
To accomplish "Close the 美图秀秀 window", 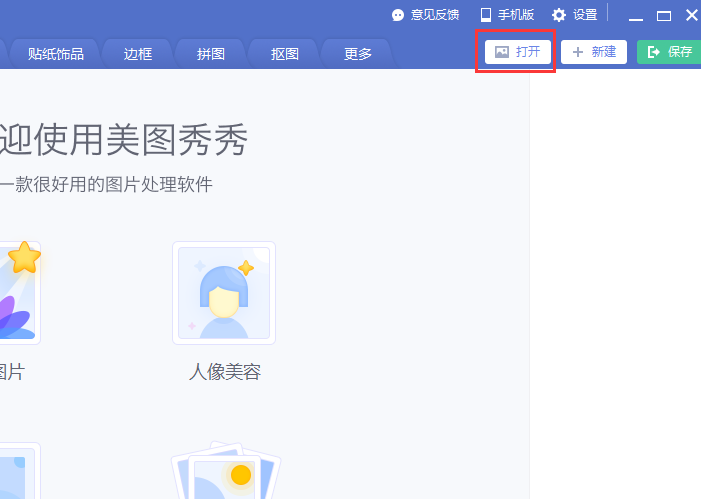I will [x=691, y=15].
